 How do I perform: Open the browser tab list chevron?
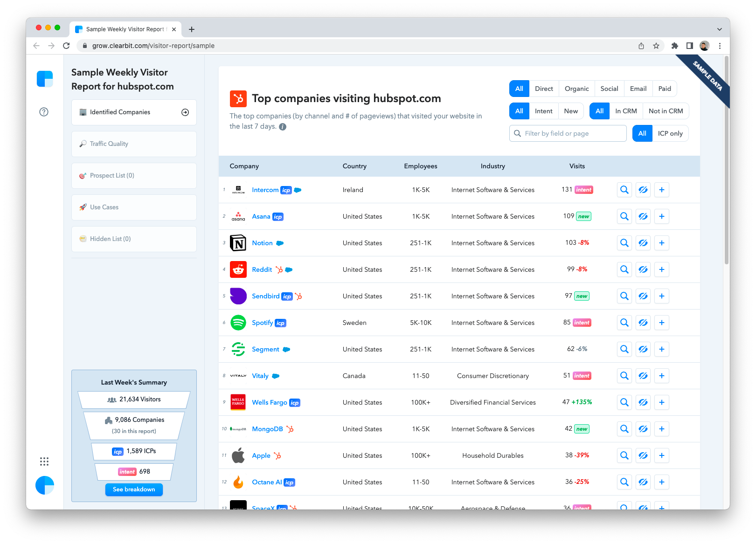(x=720, y=29)
